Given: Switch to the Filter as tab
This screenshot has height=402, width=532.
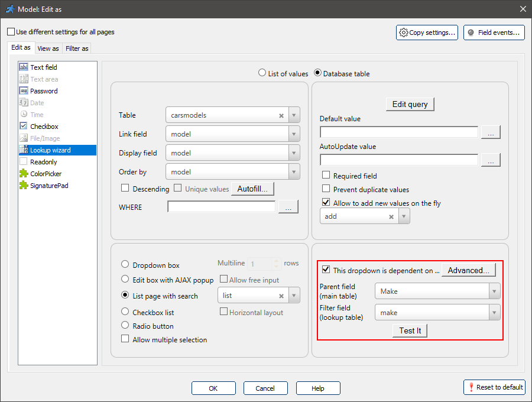Looking at the screenshot, I should (x=77, y=48).
